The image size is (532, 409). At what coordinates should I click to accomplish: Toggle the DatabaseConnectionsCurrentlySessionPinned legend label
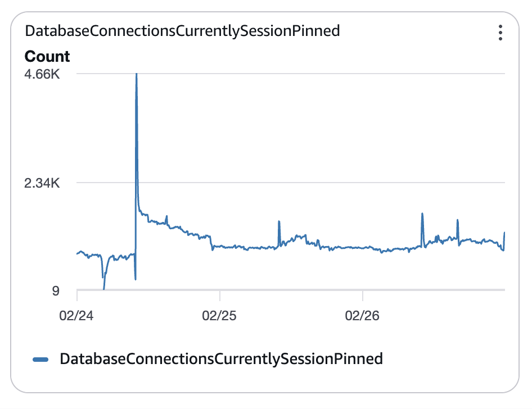tap(221, 359)
